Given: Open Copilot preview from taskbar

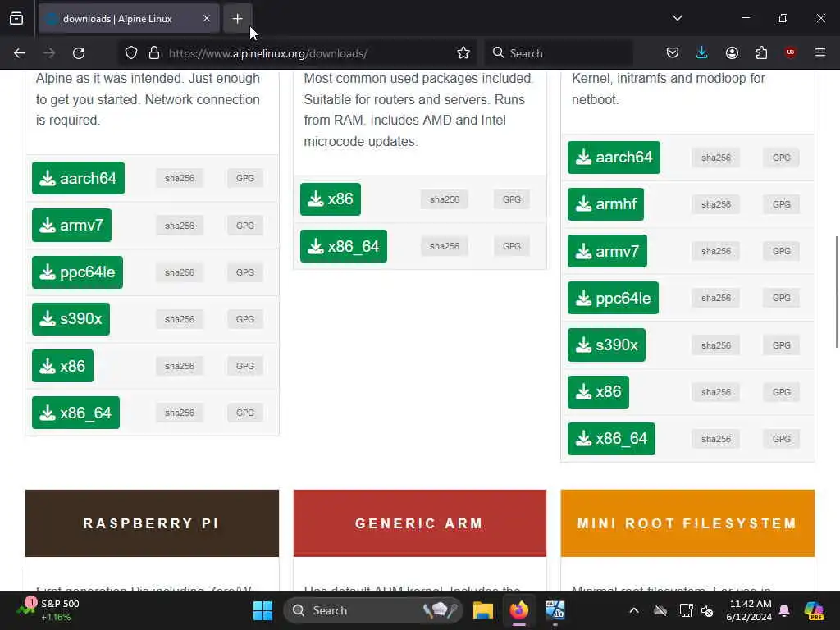Looking at the screenshot, I should pyautogui.click(x=814, y=610).
